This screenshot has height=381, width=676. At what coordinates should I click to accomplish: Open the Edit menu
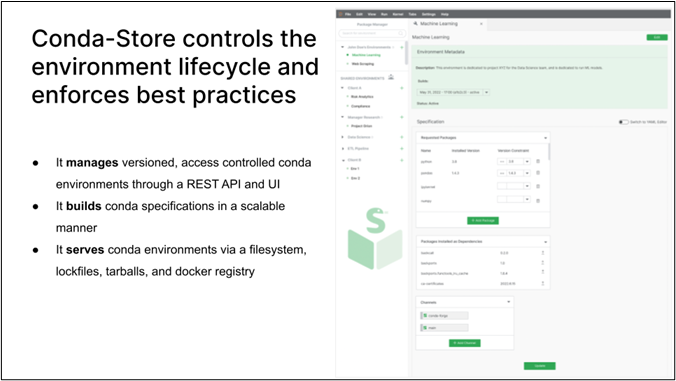tap(359, 14)
